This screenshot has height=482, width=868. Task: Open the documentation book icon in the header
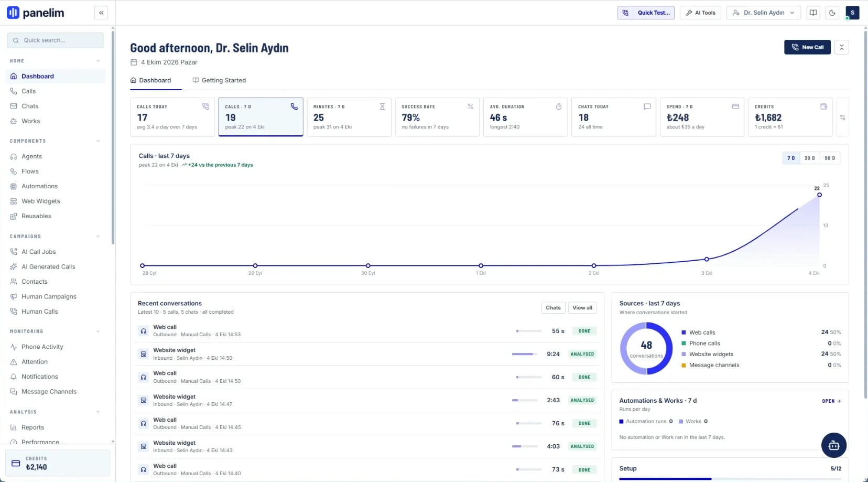(813, 13)
